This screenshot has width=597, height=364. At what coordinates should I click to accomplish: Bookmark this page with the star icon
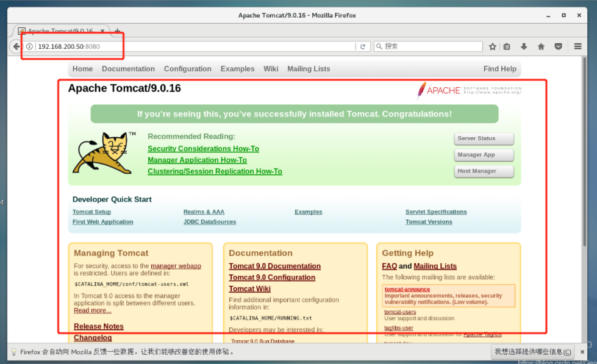pos(492,46)
